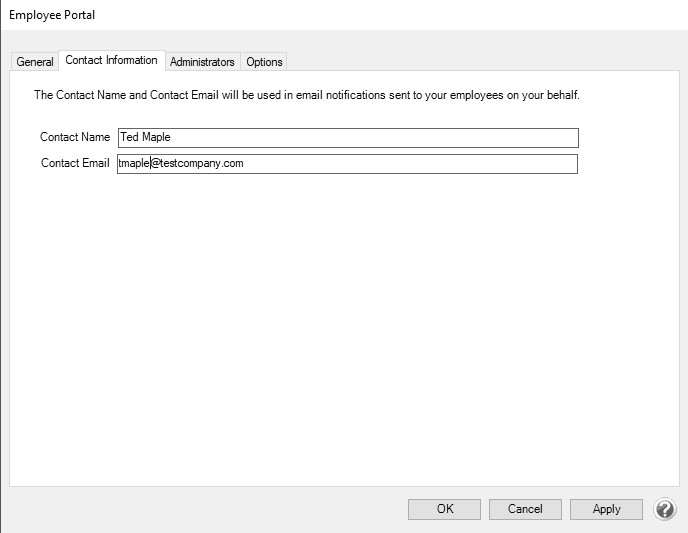Click the email notifications description text
Viewport: 688px width, 533px height.
click(307, 95)
